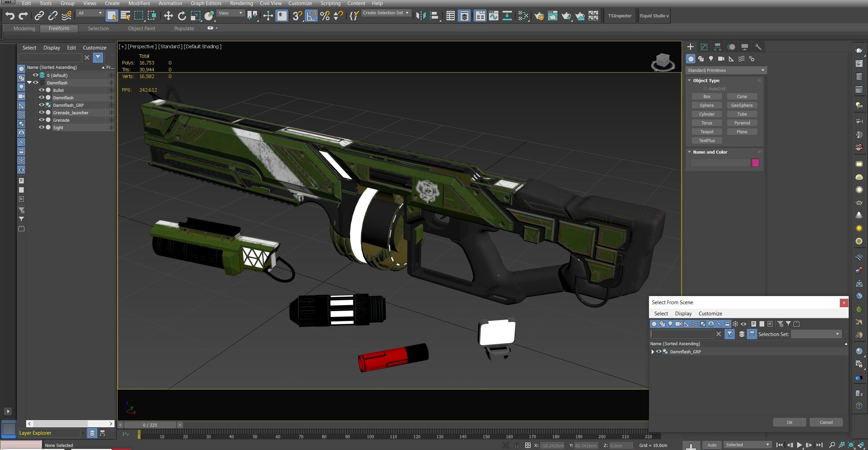
Task: Switch to the Object Paint ribbon tab
Action: (141, 28)
